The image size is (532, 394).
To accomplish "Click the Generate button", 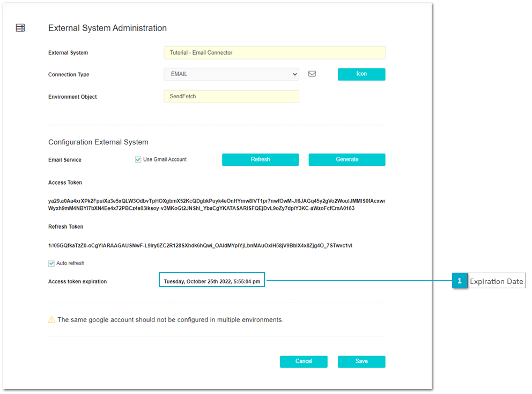I will click(347, 159).
